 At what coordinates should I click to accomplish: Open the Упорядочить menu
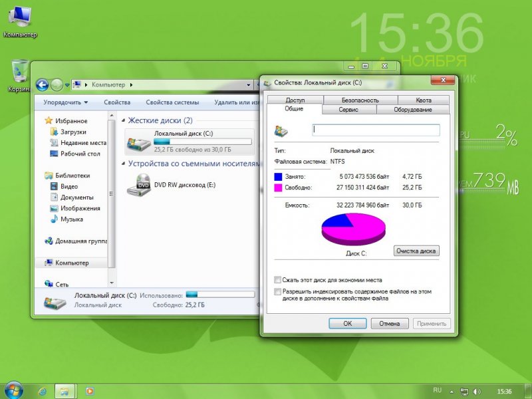[x=65, y=102]
